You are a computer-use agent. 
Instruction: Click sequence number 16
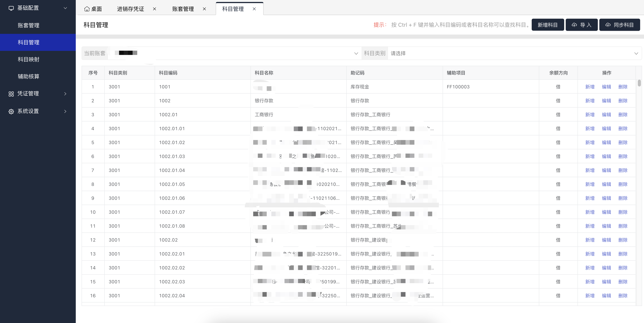93,296
